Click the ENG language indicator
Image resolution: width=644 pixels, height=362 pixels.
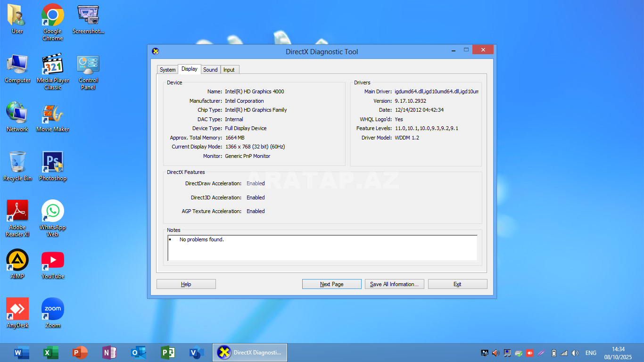pyautogui.click(x=591, y=353)
